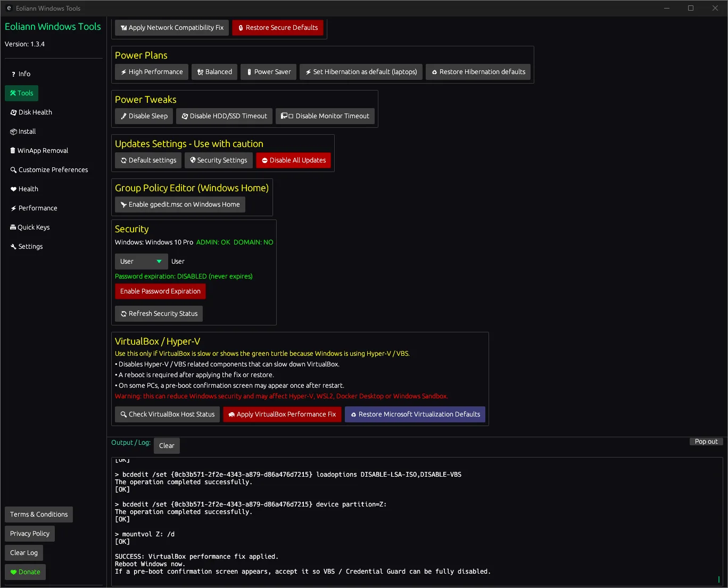Open the Settings section

30,246
